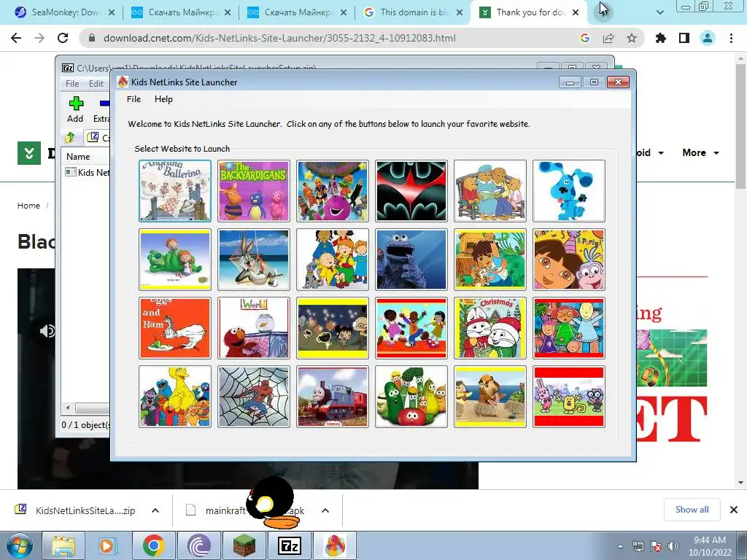Image resolution: width=747 pixels, height=560 pixels.
Task: Launch the Caillou kids tile
Action: tap(333, 259)
